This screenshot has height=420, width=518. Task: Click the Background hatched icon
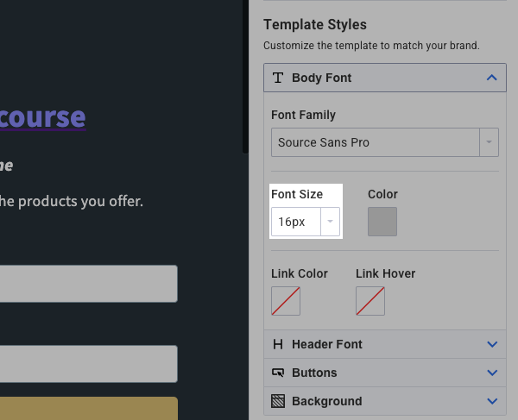click(278, 401)
